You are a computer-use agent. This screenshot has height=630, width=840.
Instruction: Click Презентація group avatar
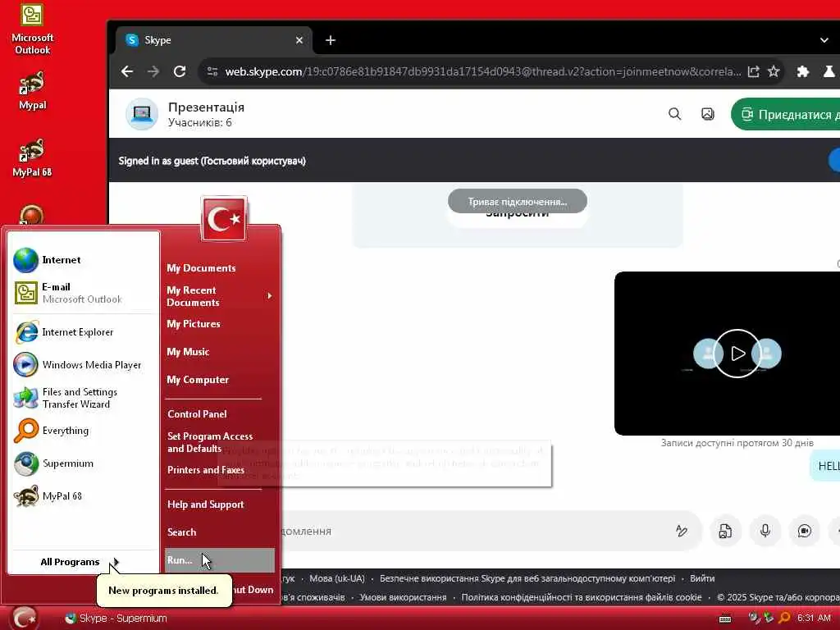pyautogui.click(x=142, y=113)
